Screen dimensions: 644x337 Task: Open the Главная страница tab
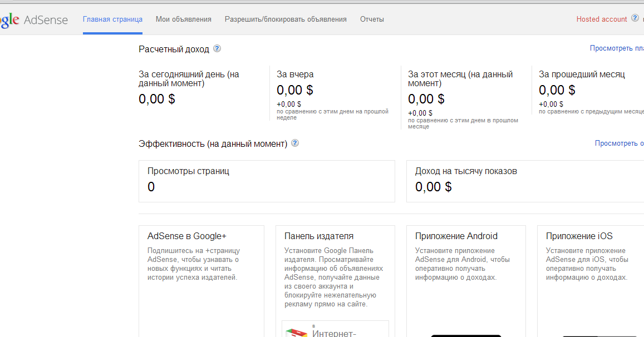pos(112,19)
